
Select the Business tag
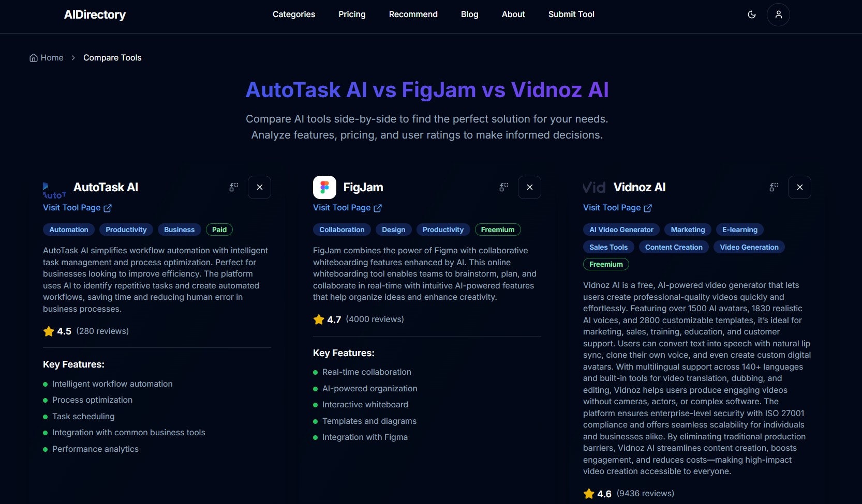180,230
